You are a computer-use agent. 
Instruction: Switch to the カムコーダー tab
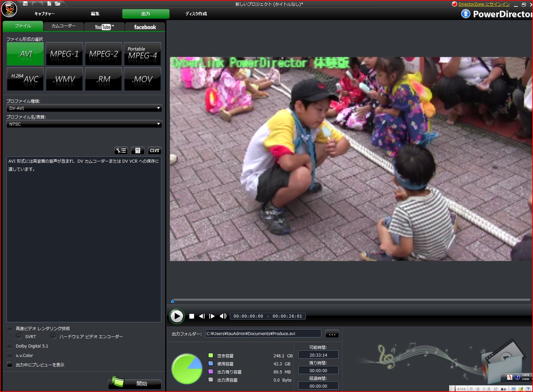[x=63, y=26]
